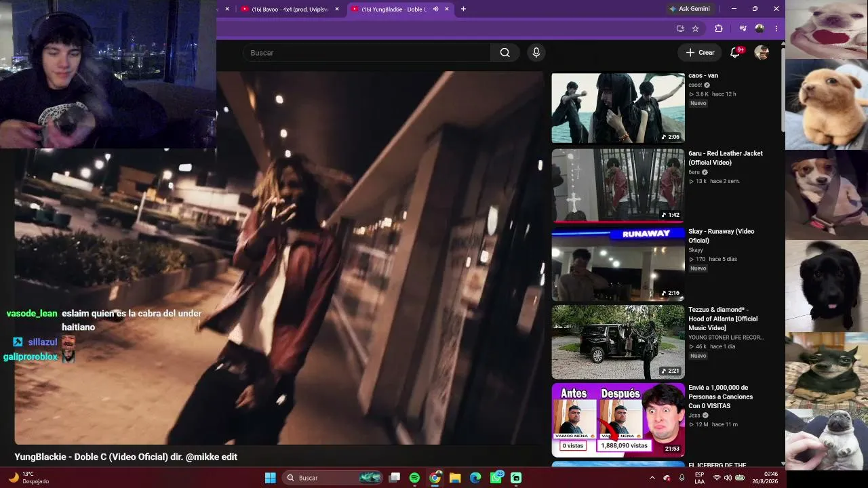Click 'Tezzus & diamond* - Hood of Atlanta' title
The width and height of the screenshot is (868, 488).
pyautogui.click(x=723, y=319)
